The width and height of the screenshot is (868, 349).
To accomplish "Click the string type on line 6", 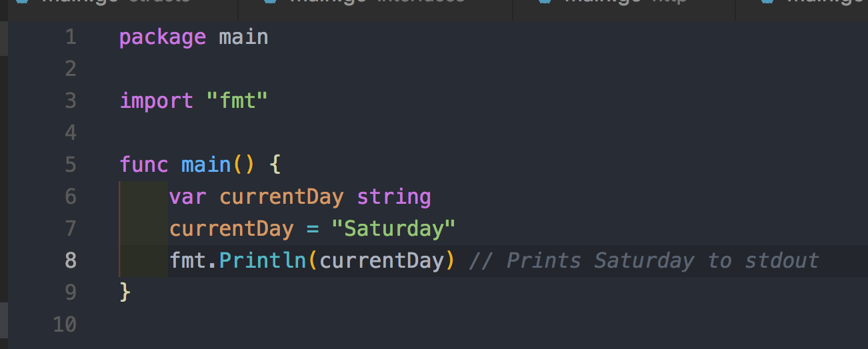I will tap(393, 196).
